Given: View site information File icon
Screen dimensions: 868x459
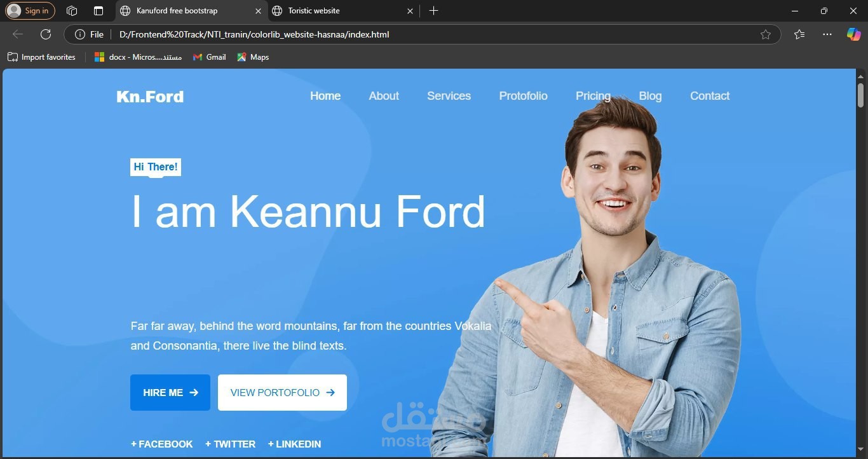Looking at the screenshot, I should [x=89, y=34].
